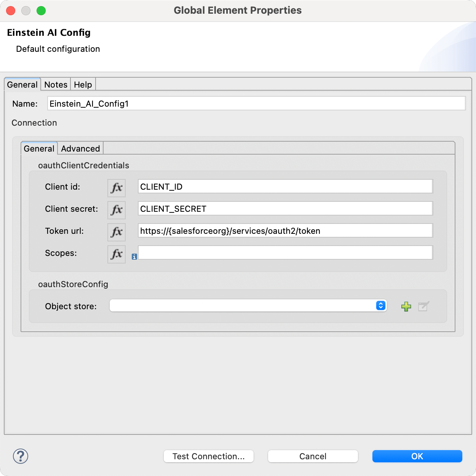The width and height of the screenshot is (476, 476).
Task: Toggle expression mode for Scopes
Action: coord(117,254)
